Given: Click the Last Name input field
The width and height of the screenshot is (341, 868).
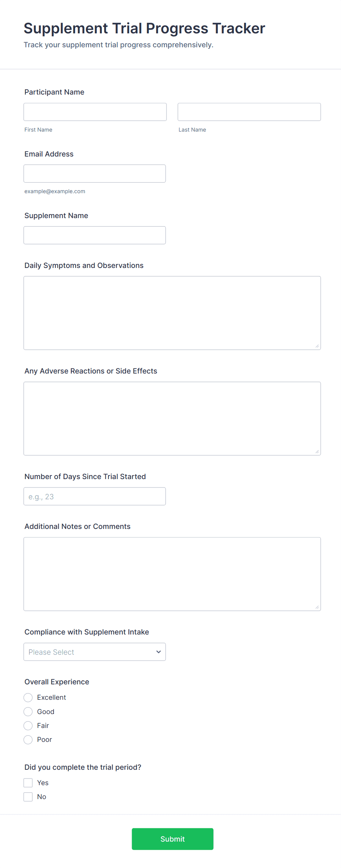Looking at the screenshot, I should [x=249, y=112].
